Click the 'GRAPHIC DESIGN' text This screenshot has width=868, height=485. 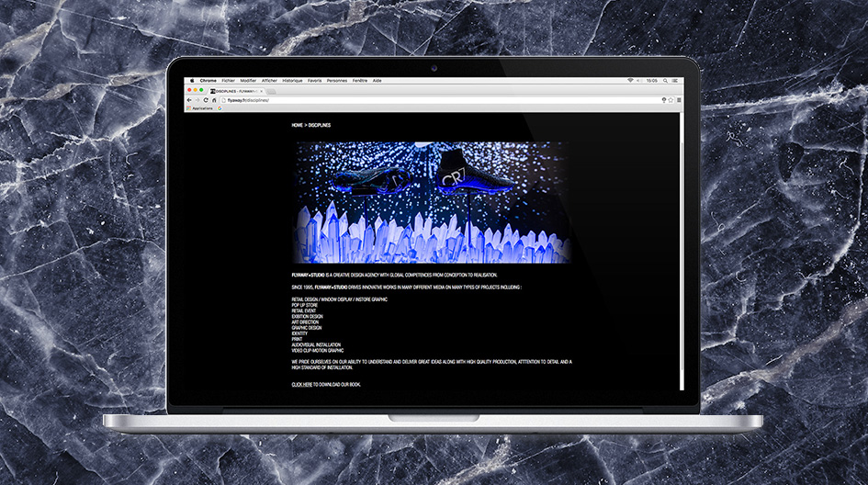pyautogui.click(x=307, y=328)
